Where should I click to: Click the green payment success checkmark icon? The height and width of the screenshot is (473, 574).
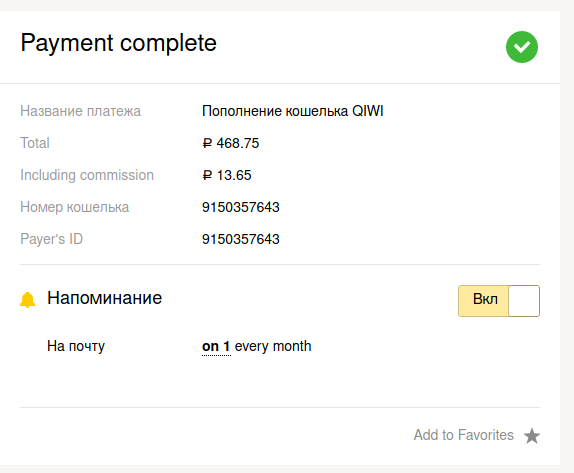(522, 47)
